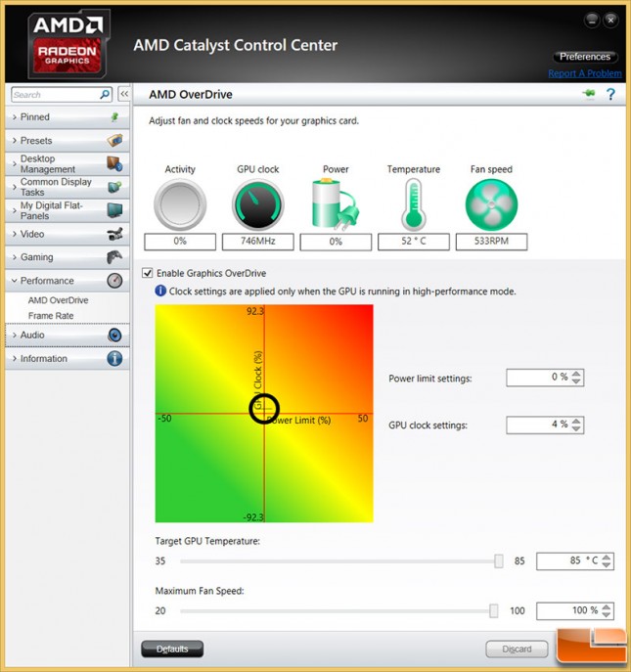Click the Information icon in sidebar

(x=114, y=358)
